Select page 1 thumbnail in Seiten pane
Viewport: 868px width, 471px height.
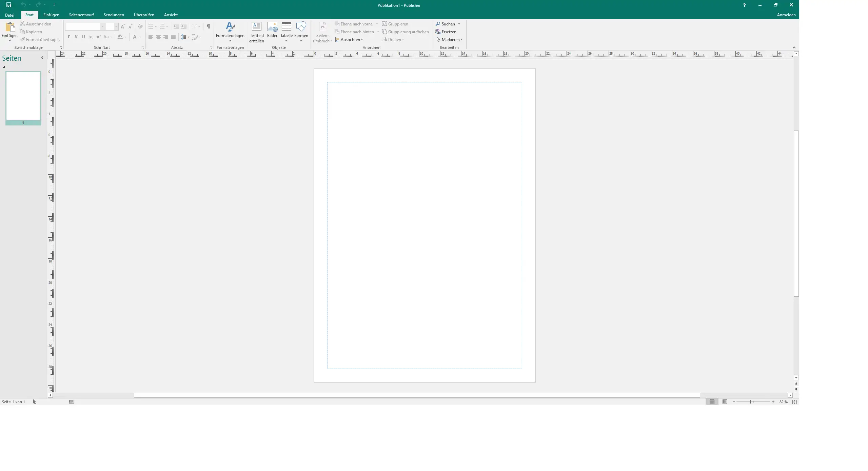pyautogui.click(x=23, y=96)
